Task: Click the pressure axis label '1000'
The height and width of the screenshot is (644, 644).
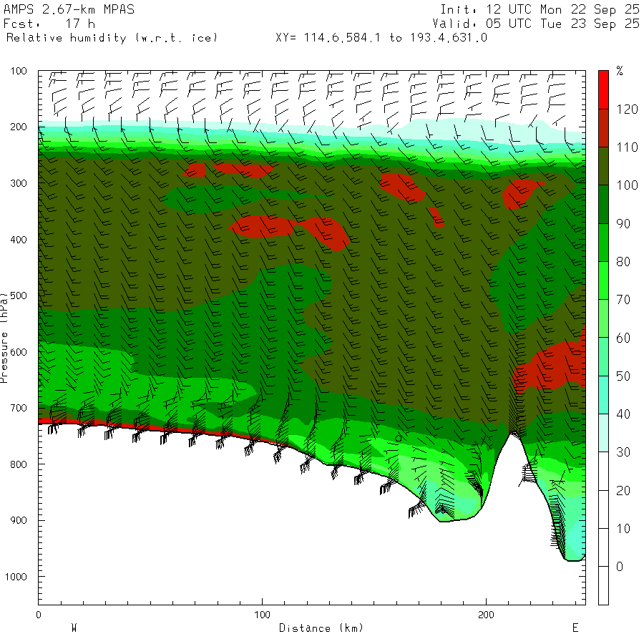Action: [16, 577]
